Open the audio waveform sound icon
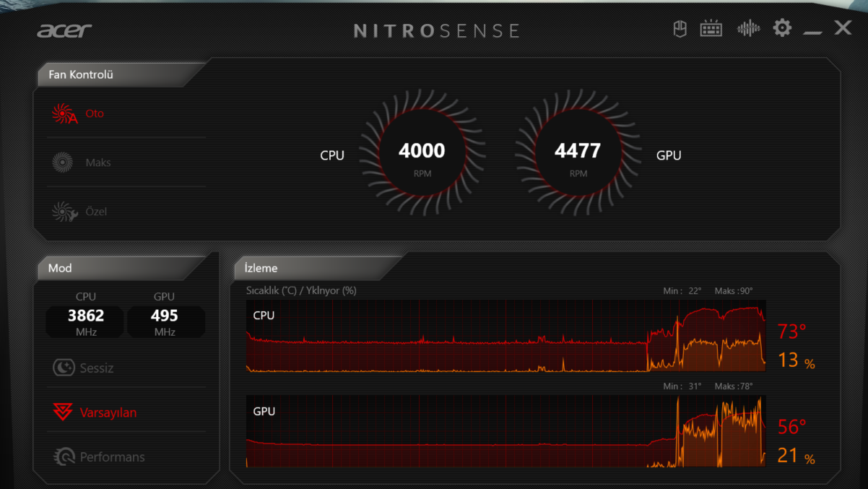Viewport: 868px width, 489px height. pos(748,29)
